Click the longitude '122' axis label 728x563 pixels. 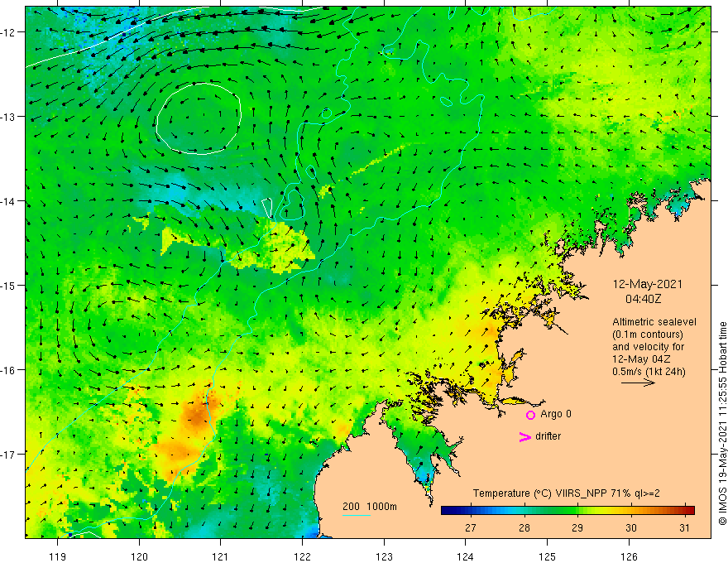tap(302, 556)
